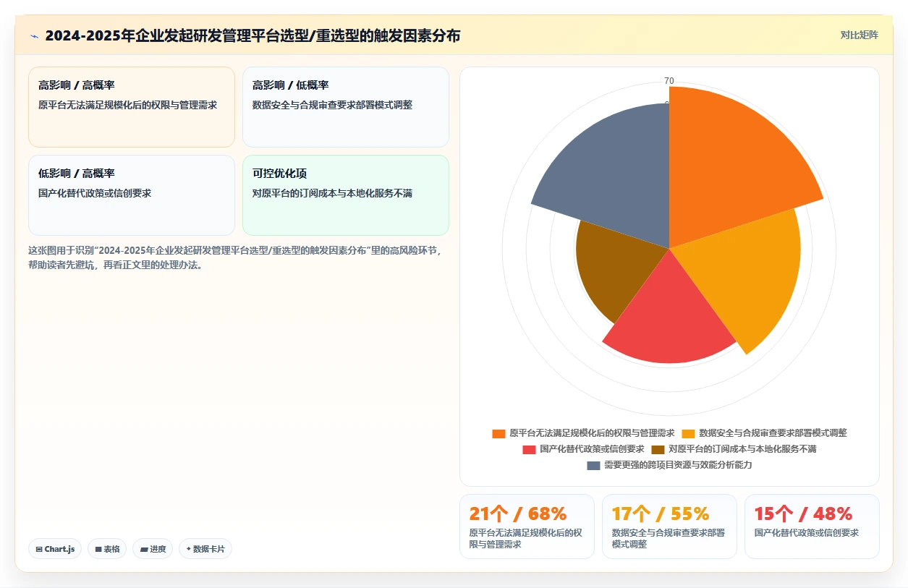Click the icon in the 进度 tag
Image resolution: width=908 pixels, height=588 pixels.
144,550
